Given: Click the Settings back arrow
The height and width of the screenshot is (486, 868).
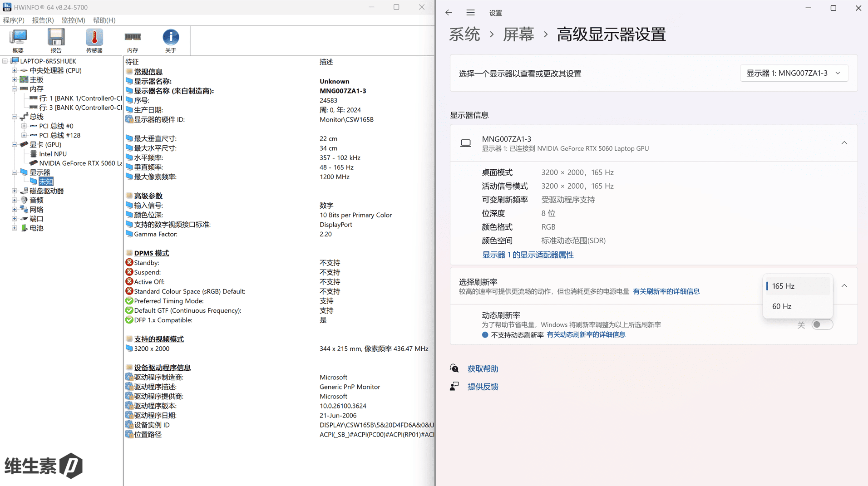Looking at the screenshot, I should click(x=449, y=13).
